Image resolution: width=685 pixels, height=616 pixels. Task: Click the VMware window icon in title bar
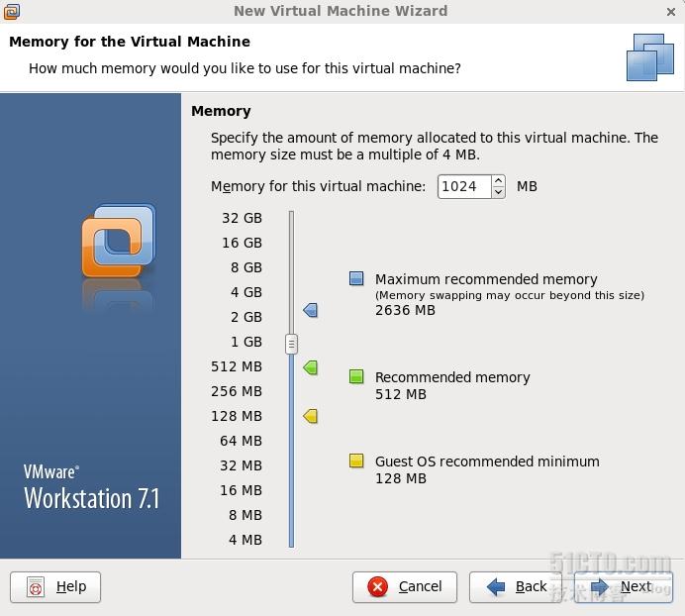(11, 11)
